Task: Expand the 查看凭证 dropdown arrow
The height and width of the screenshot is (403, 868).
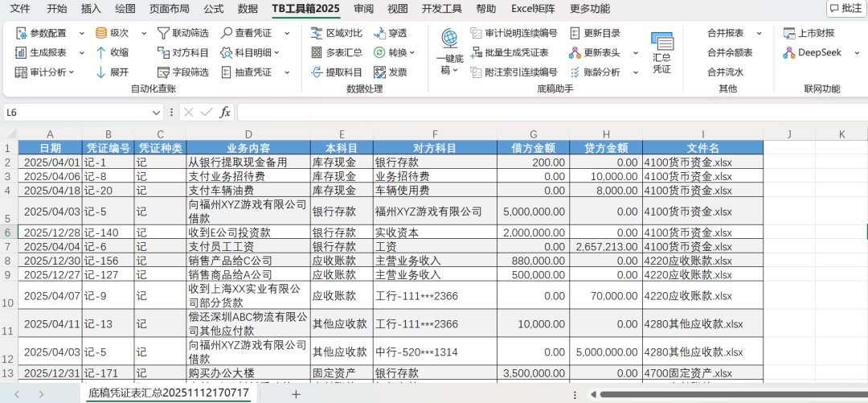Action: 287,33
